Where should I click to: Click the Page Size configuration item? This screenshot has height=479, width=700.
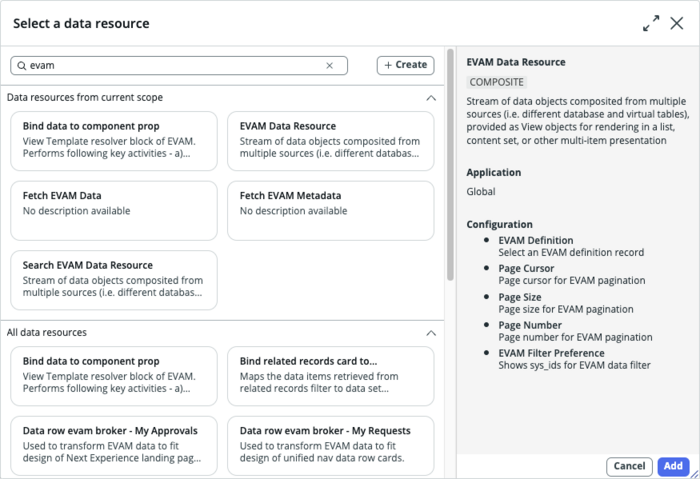click(566, 303)
